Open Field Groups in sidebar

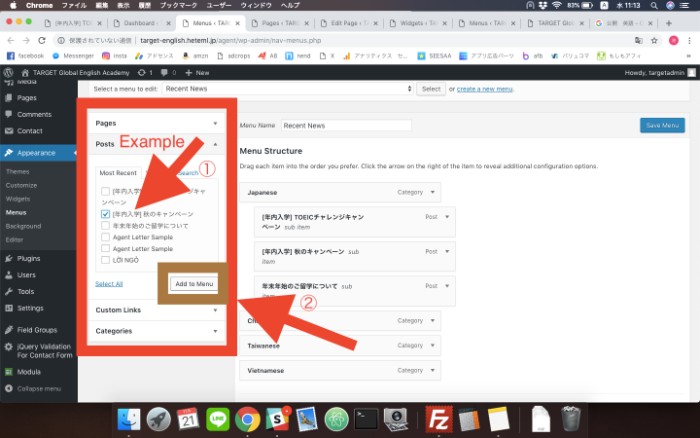[x=37, y=329]
